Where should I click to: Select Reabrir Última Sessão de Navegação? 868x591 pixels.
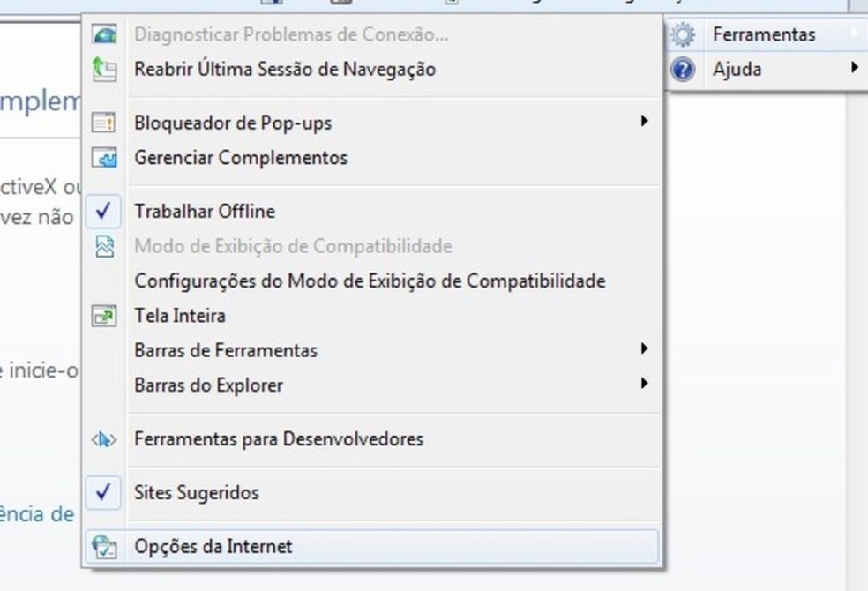284,69
